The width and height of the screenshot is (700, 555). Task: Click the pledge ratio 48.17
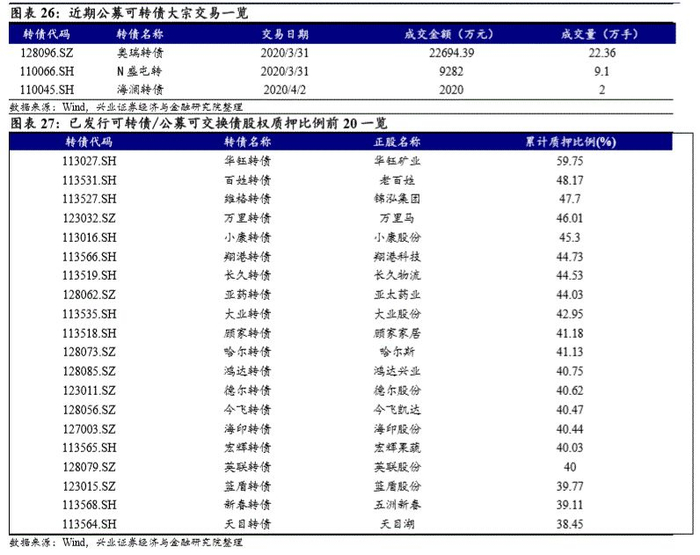pyautogui.click(x=570, y=180)
